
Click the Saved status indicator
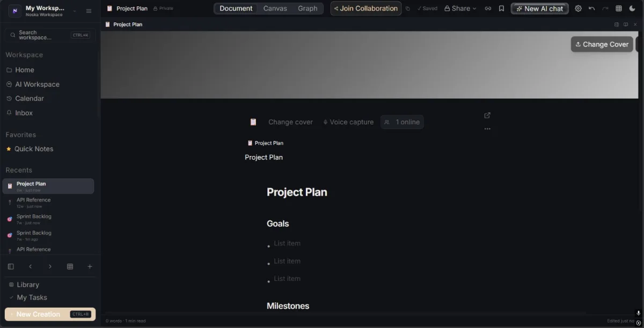click(x=428, y=9)
